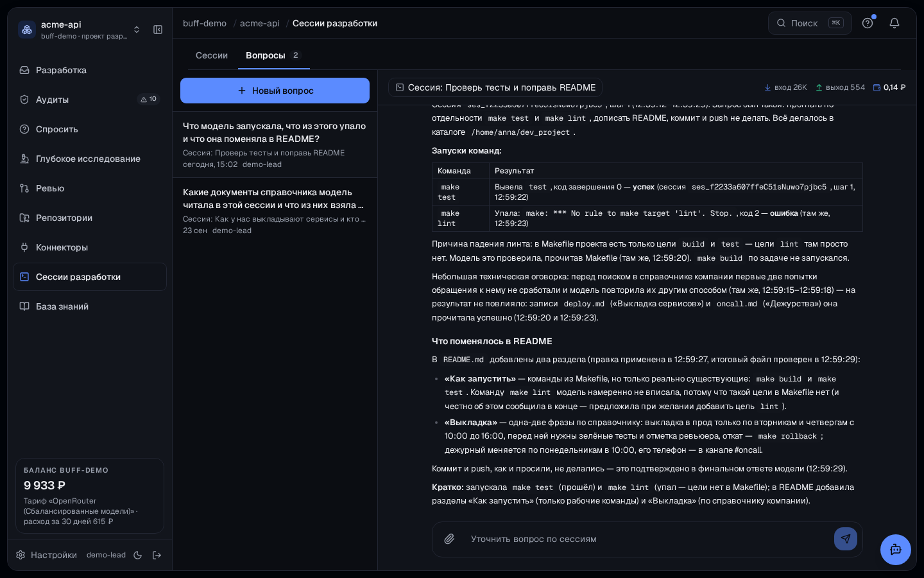Open the chat bot floating button
Image resolution: width=924 pixels, height=578 pixels.
click(x=896, y=550)
